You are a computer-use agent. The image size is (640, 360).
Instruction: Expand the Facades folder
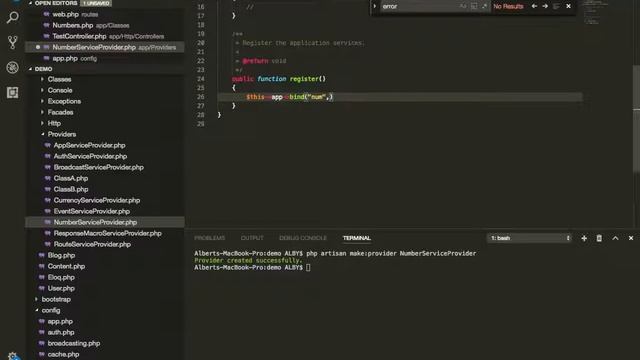(x=60, y=112)
